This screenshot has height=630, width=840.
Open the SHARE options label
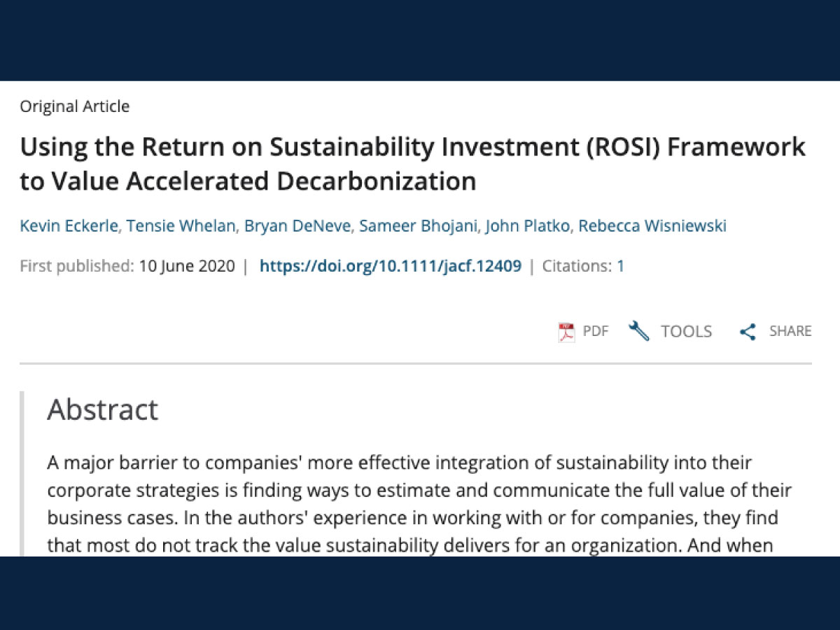pyautogui.click(x=790, y=331)
